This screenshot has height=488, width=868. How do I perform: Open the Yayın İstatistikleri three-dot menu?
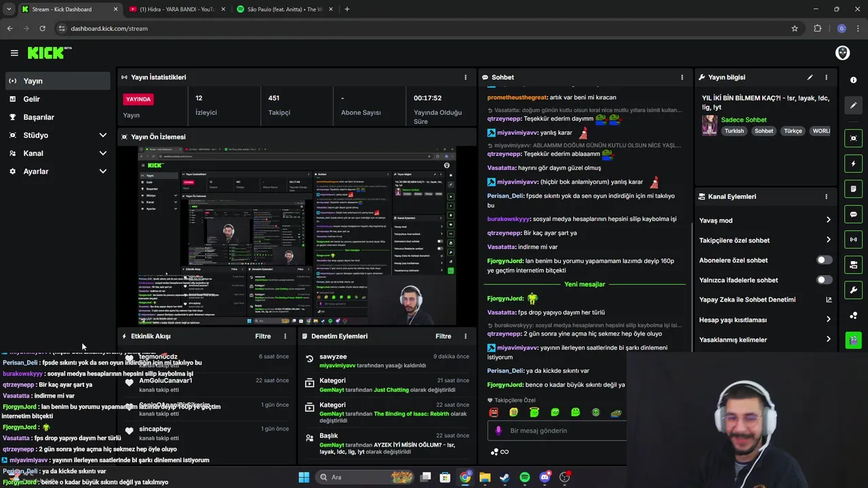point(465,77)
